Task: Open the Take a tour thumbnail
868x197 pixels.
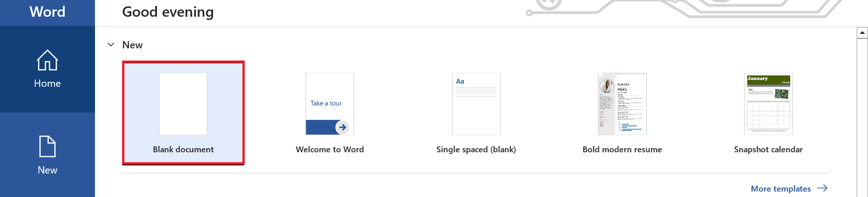Action: pyautogui.click(x=330, y=104)
